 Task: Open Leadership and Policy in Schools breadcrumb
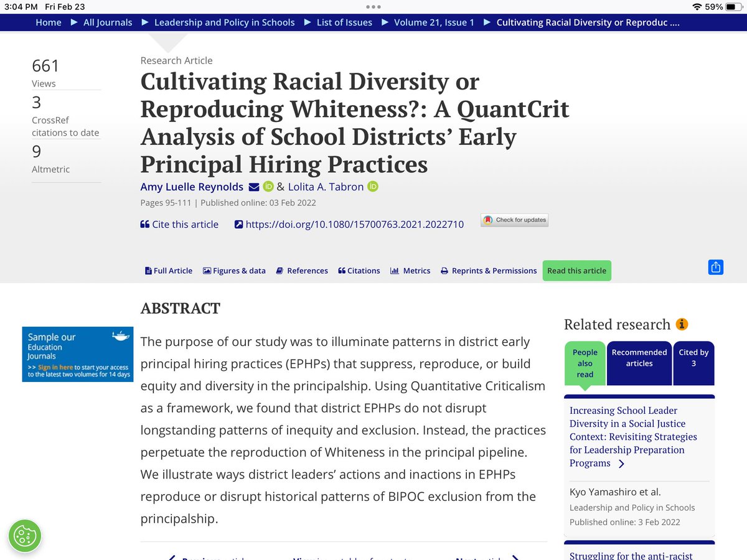(225, 22)
